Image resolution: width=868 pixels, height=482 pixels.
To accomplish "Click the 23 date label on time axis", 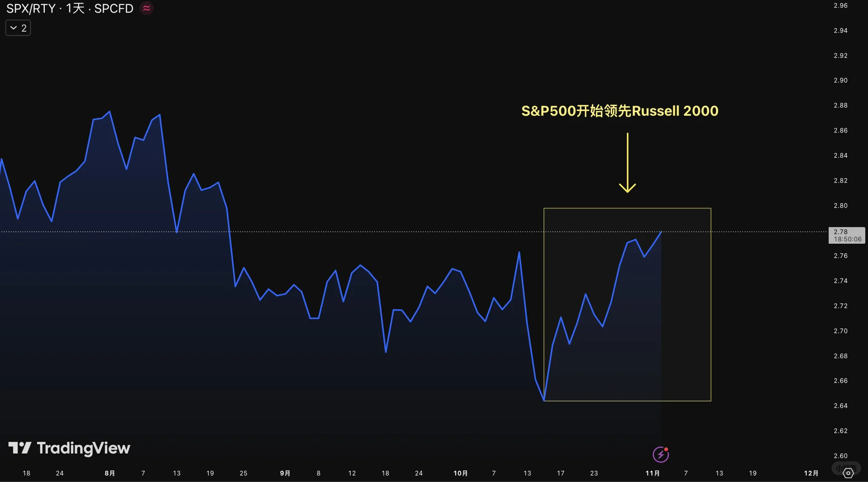I will point(594,473).
